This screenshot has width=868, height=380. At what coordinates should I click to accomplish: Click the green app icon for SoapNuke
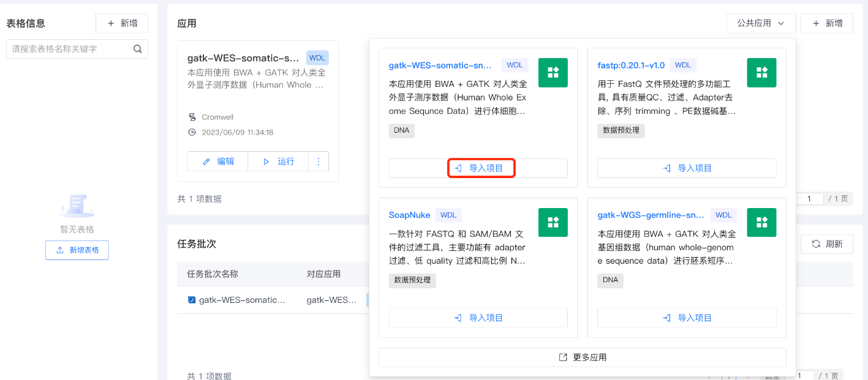click(553, 222)
